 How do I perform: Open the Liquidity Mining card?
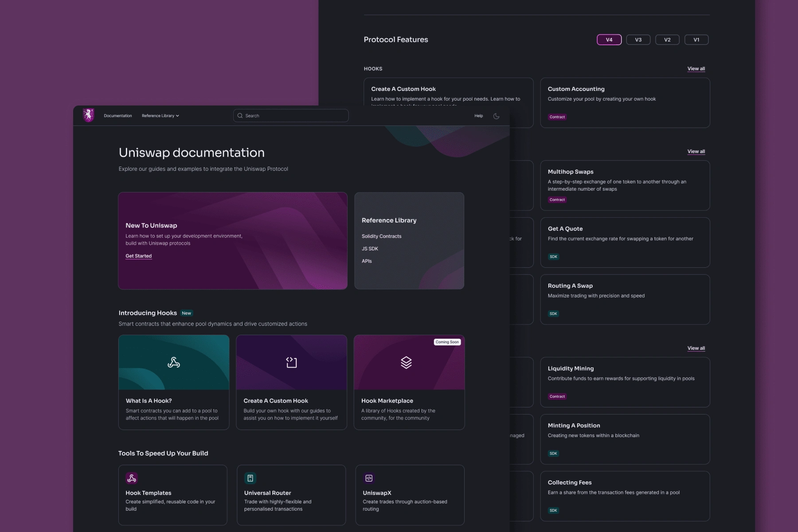[x=625, y=382]
